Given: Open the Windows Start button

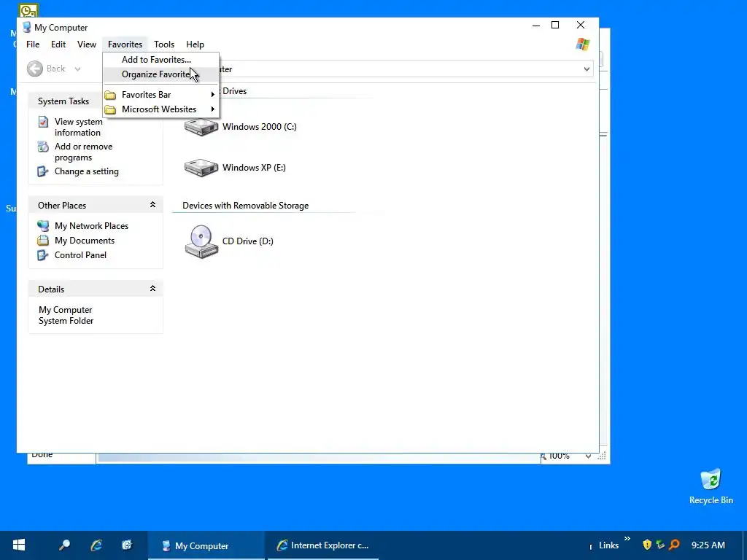Looking at the screenshot, I should pyautogui.click(x=19, y=545).
